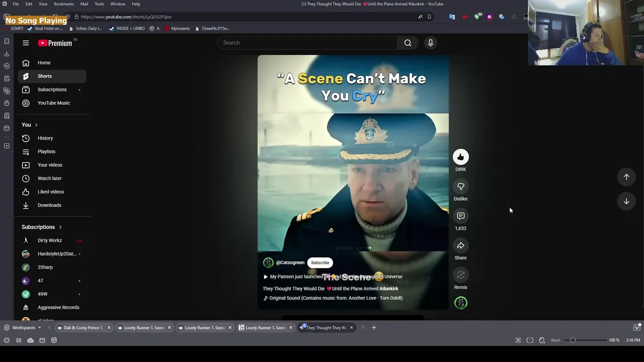Open the Vivaldi logo menu
Image resolution: width=644 pixels, height=362 pixels.
(x=5, y=4)
